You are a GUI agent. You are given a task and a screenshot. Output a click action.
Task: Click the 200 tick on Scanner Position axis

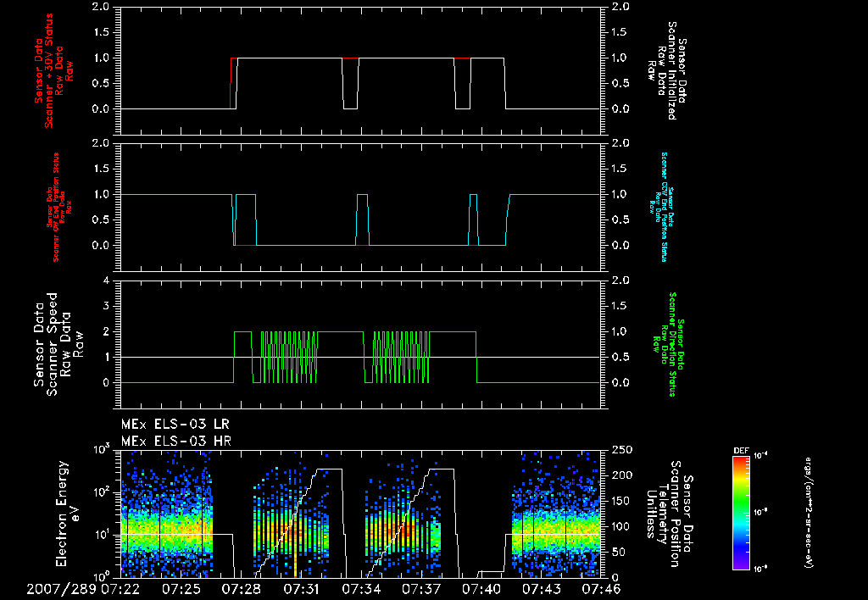[x=622, y=475]
